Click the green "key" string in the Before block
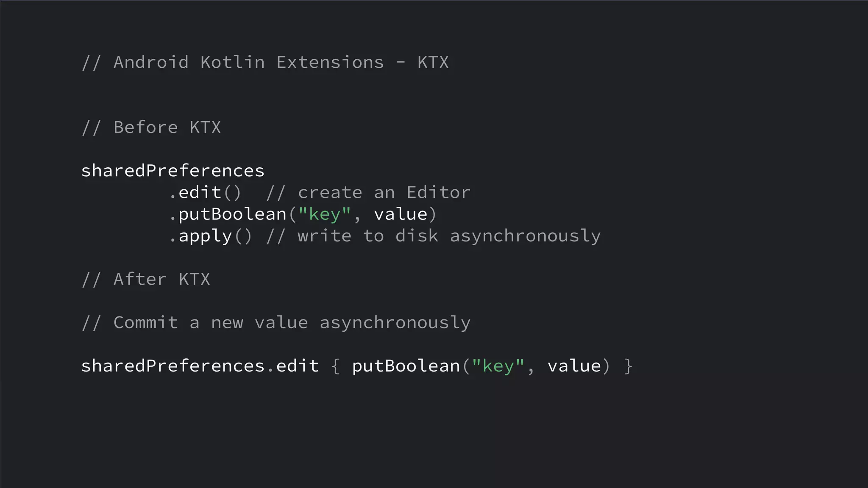 click(325, 215)
